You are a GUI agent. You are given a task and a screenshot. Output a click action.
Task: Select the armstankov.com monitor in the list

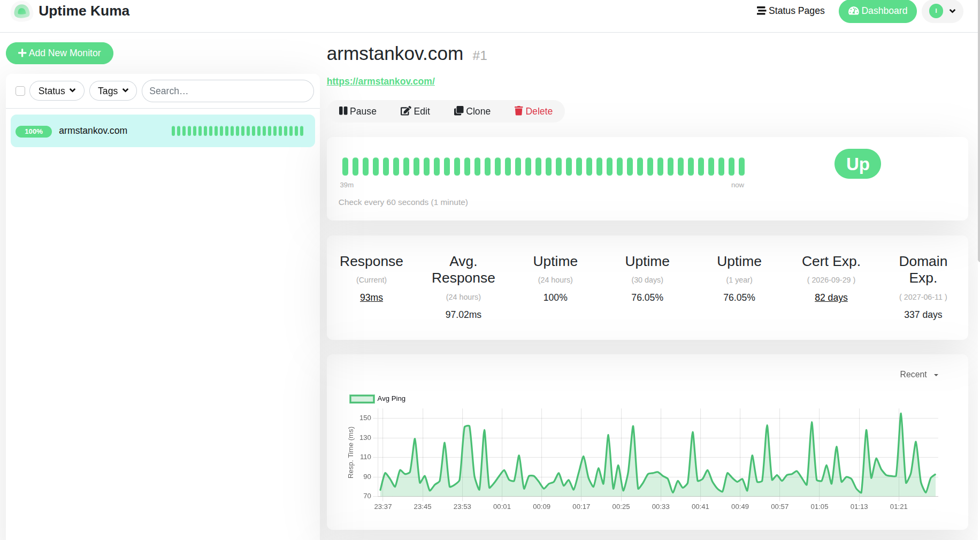point(163,131)
